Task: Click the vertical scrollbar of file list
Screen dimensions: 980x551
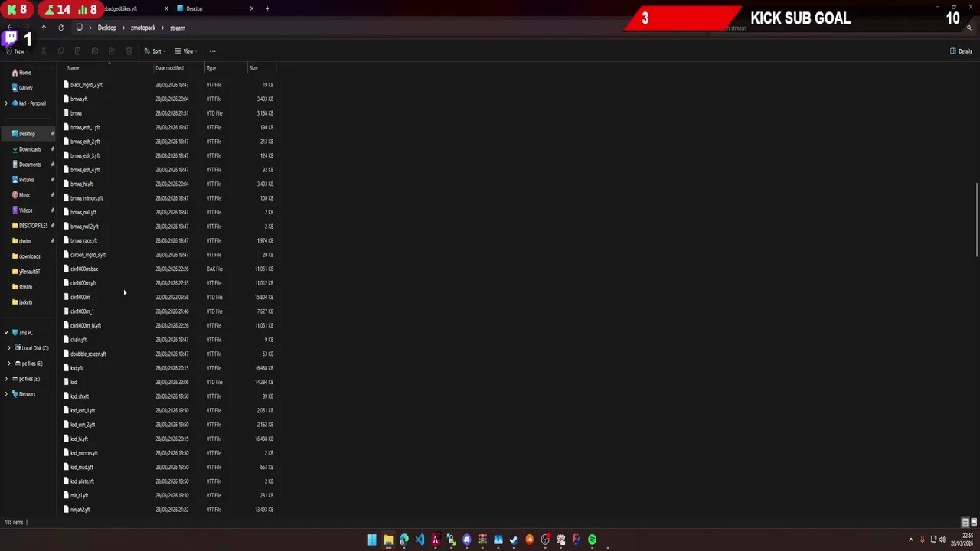Action: [x=977, y=220]
